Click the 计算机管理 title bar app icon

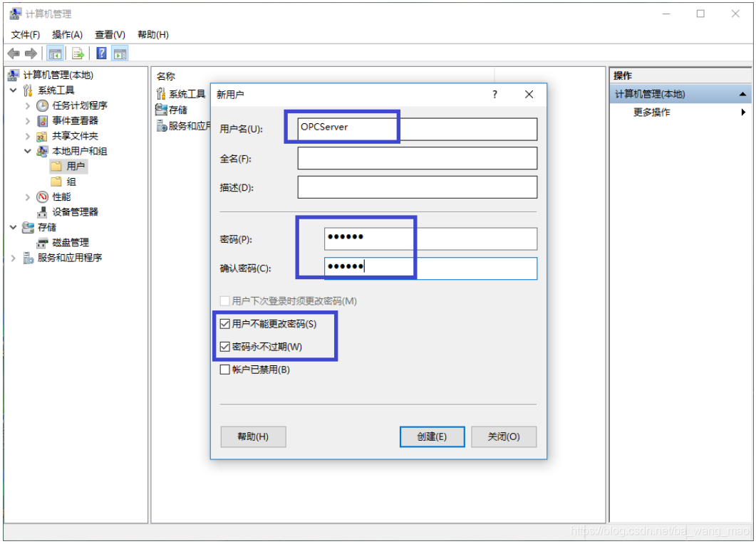pos(16,14)
